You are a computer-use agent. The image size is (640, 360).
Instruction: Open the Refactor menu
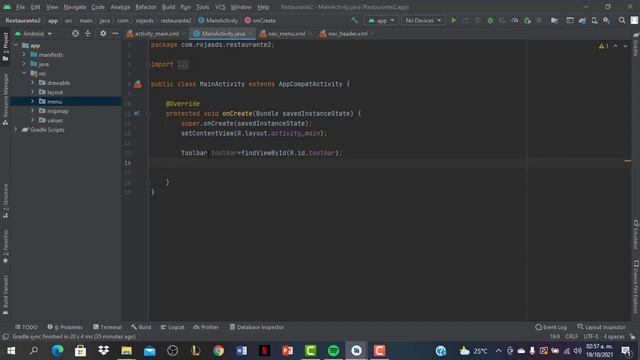146,7
